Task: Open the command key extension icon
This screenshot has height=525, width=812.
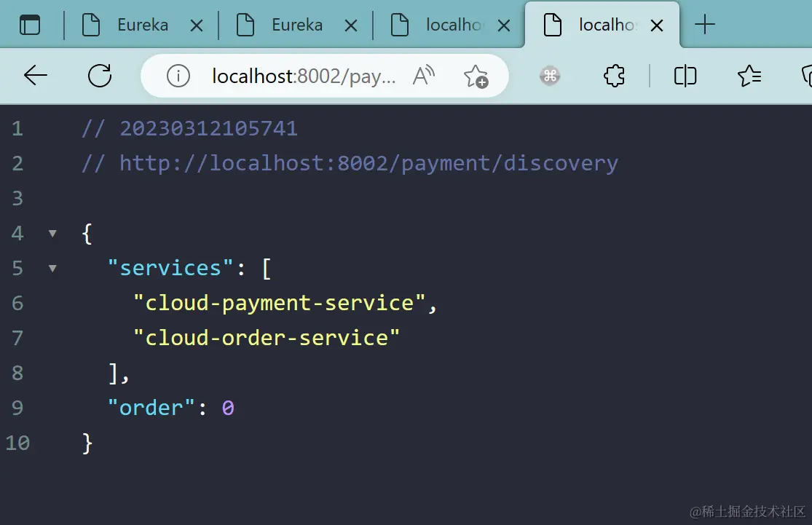Action: (x=549, y=76)
